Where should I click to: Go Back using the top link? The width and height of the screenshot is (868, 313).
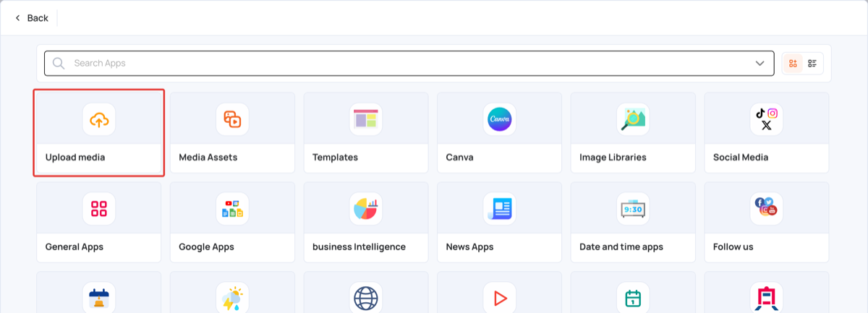tap(32, 18)
